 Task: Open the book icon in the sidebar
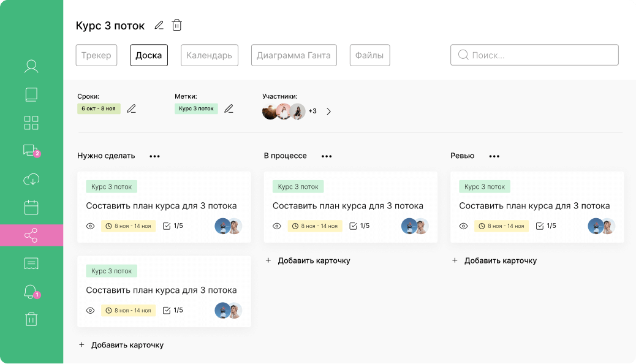point(31,94)
